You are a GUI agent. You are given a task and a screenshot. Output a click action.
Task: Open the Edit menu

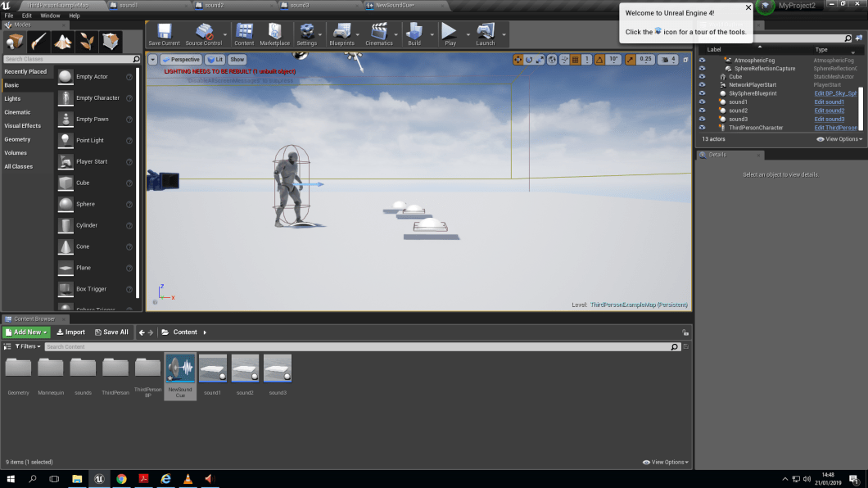point(26,16)
